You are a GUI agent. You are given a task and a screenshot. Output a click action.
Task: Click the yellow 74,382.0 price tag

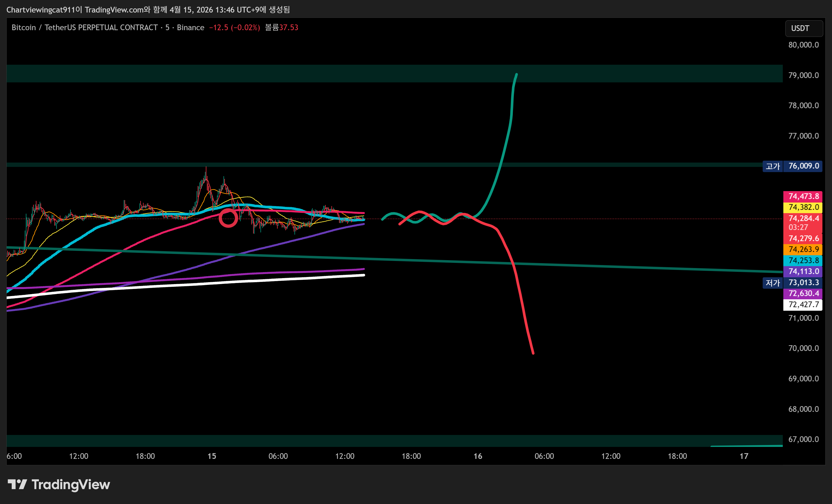tap(803, 207)
